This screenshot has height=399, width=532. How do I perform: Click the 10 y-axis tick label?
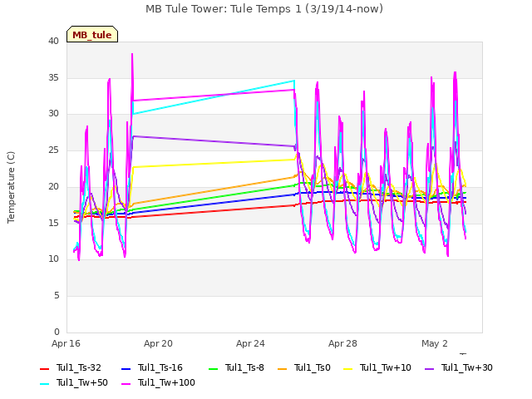[53, 259]
